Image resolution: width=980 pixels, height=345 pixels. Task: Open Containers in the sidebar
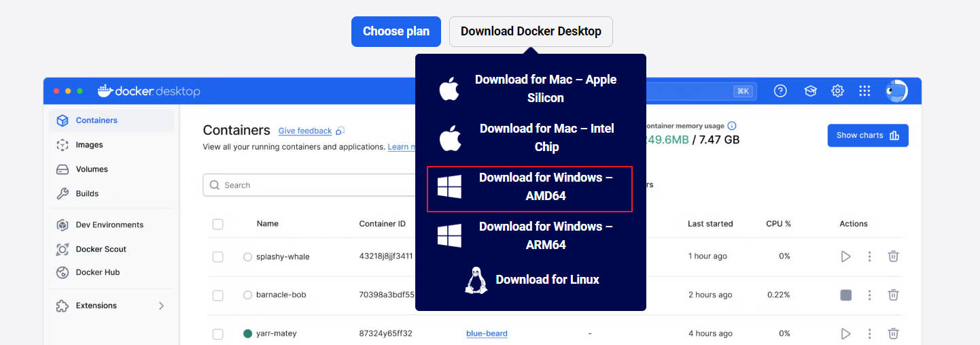[x=111, y=120]
